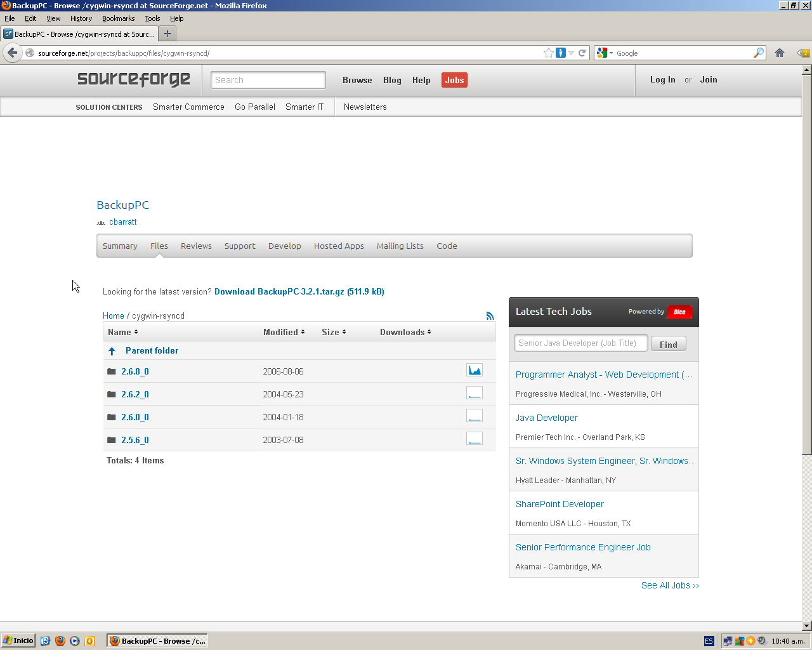The image size is (812, 650).
Task: Click the sourceforge logo in the header
Action: [133, 80]
